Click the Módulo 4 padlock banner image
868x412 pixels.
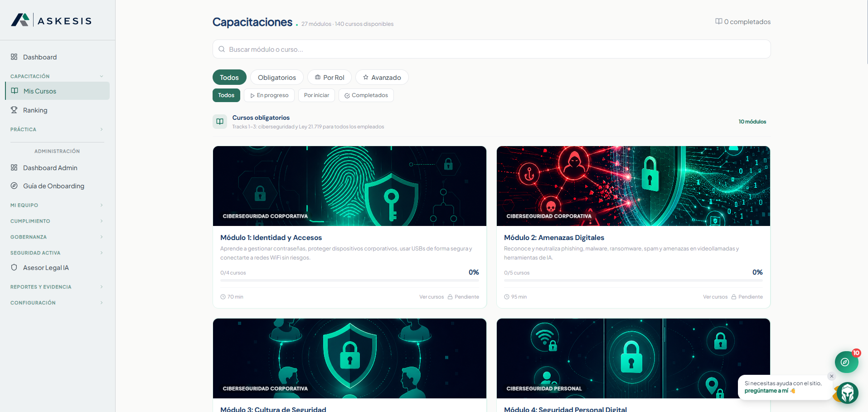[x=633, y=358]
